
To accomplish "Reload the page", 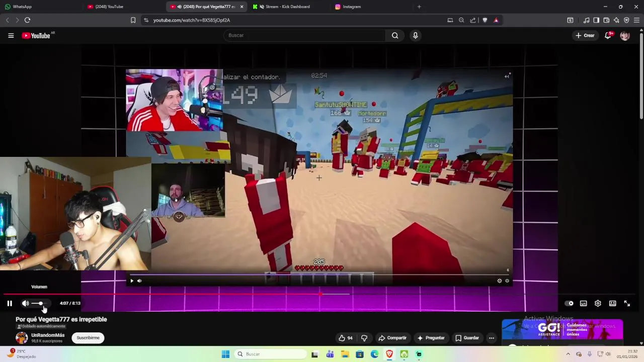I will tap(27, 20).
